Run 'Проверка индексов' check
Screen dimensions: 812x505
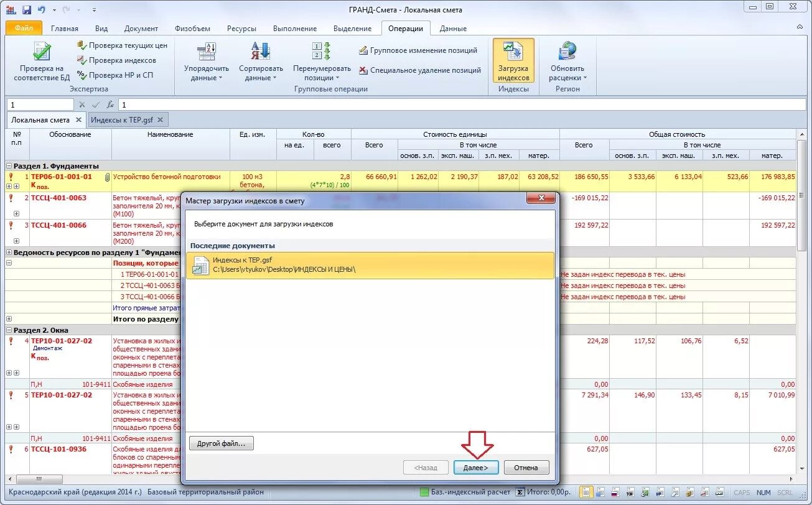[x=116, y=60]
